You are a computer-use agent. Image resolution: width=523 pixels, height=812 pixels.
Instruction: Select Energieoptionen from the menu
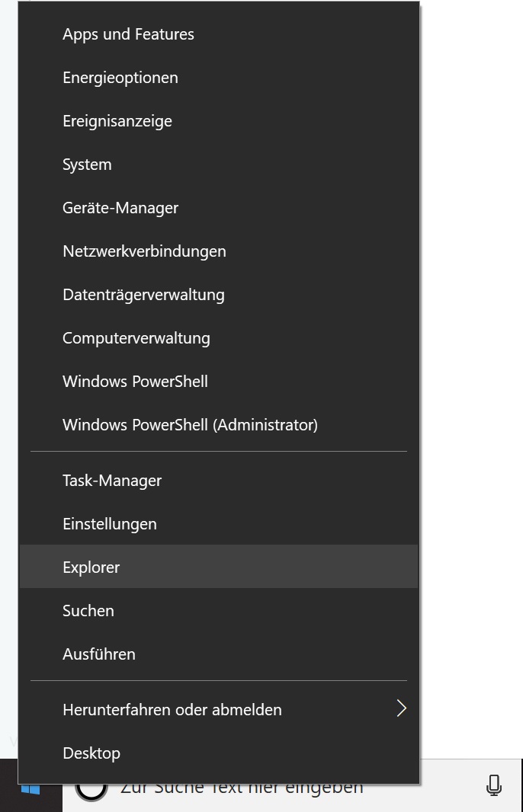coord(120,78)
